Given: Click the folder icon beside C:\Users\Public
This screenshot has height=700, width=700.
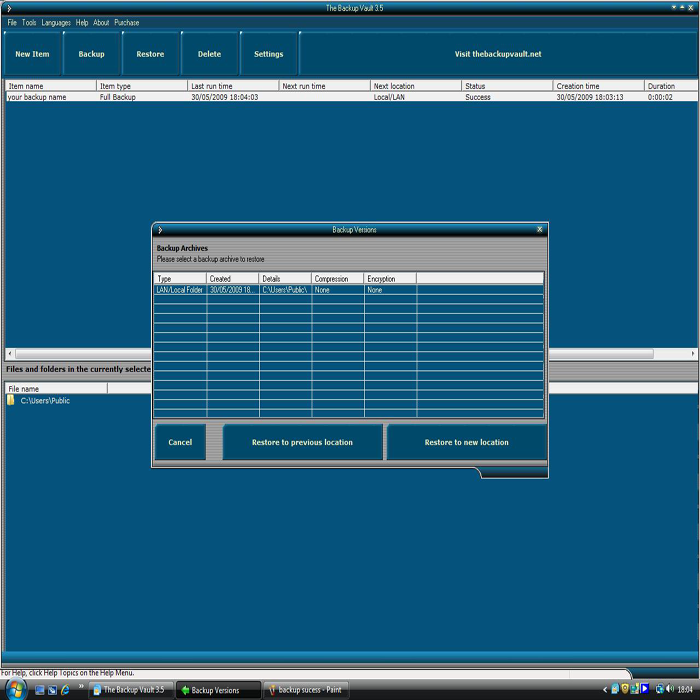Looking at the screenshot, I should pyautogui.click(x=11, y=400).
